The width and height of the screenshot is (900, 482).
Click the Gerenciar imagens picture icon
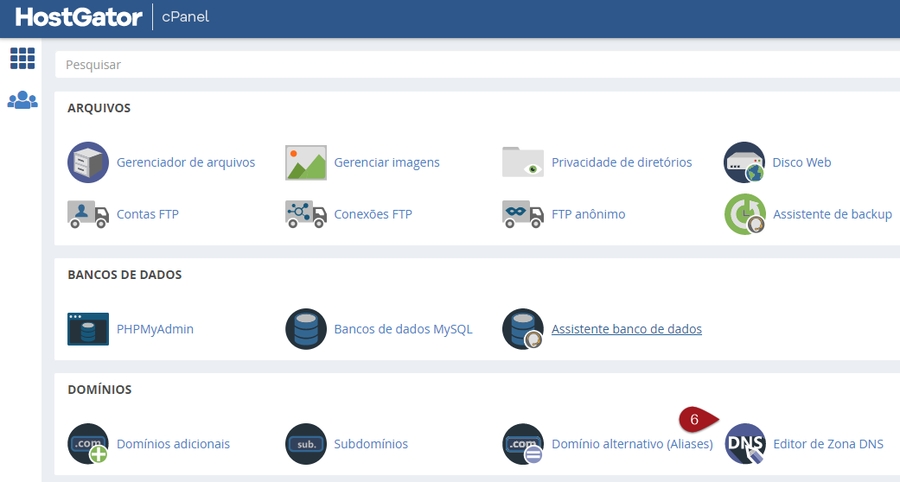point(306,162)
